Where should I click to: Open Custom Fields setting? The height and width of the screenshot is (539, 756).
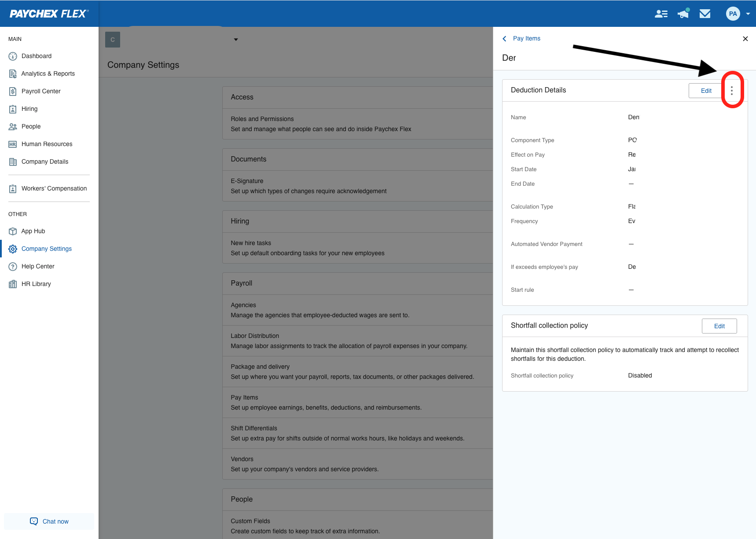tap(357, 526)
